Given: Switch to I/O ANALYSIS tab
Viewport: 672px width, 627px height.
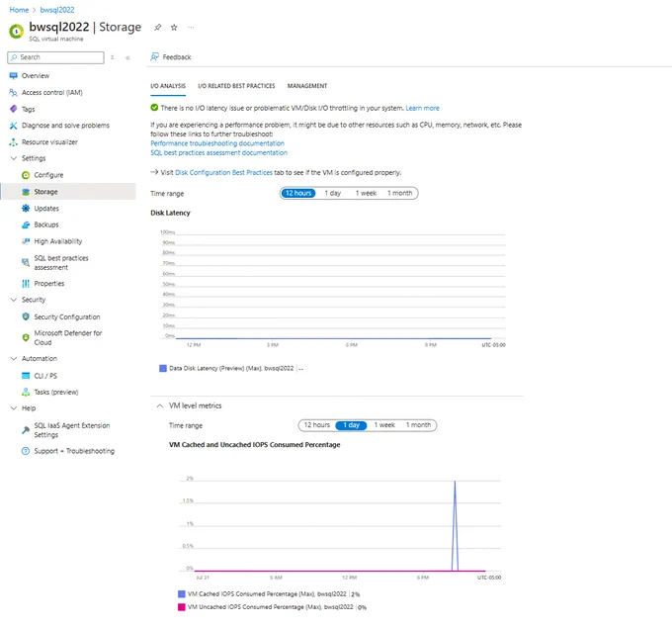Looking at the screenshot, I should [x=168, y=86].
